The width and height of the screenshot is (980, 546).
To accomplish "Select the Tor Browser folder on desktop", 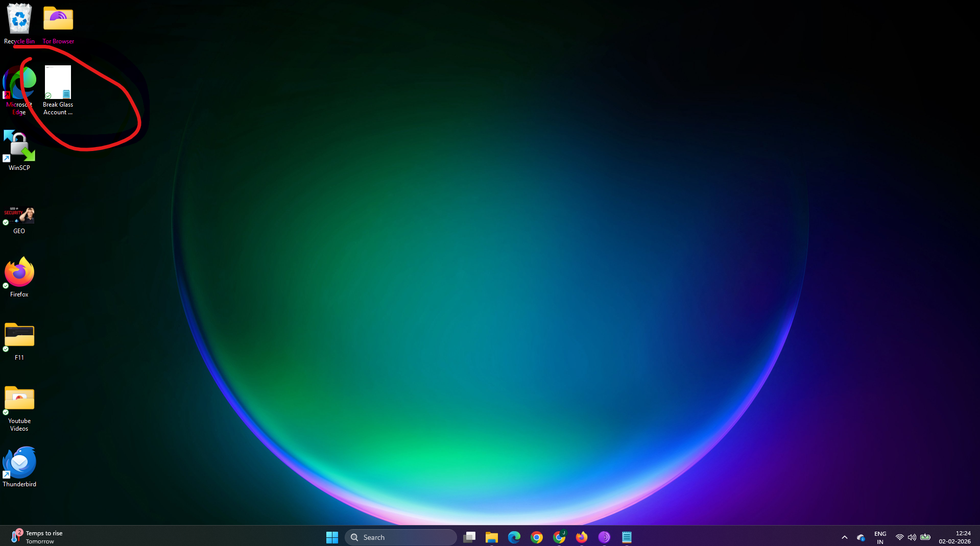I will tap(58, 23).
